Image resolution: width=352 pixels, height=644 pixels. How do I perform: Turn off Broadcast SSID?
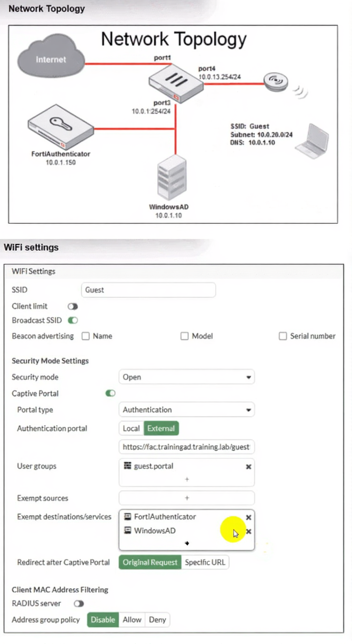[73, 321]
